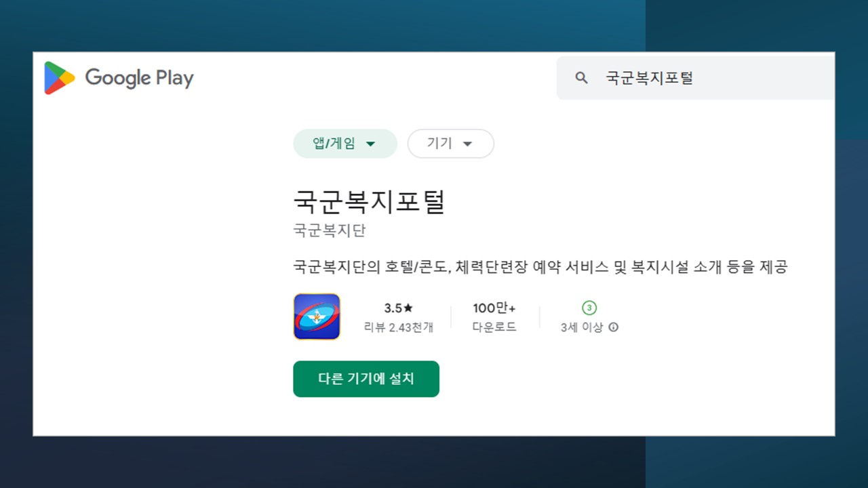This screenshot has width=868, height=488.
Task: Select the 앱/게임 filter chip label
Action: 333,144
